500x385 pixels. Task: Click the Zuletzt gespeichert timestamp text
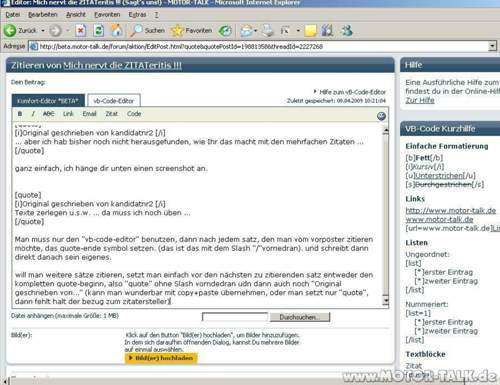click(336, 101)
